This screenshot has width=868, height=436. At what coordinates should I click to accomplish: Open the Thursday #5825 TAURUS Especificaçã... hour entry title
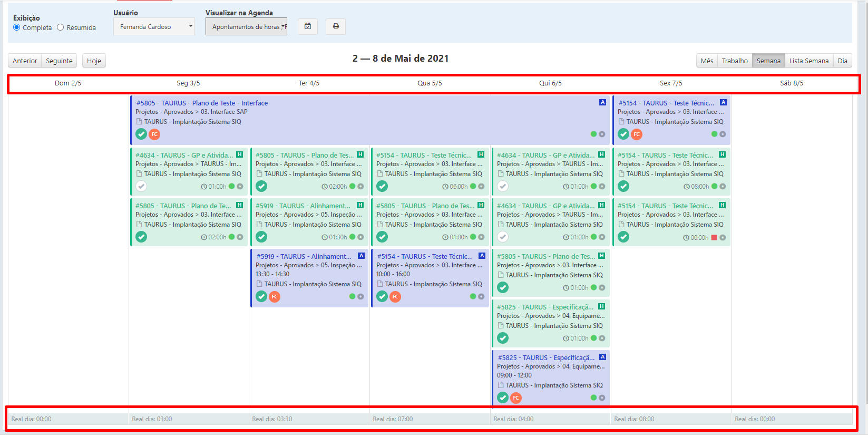click(x=545, y=307)
